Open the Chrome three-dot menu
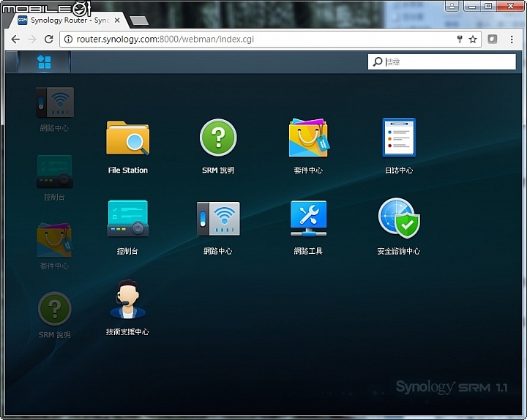This screenshot has height=420, width=527. coord(512,40)
